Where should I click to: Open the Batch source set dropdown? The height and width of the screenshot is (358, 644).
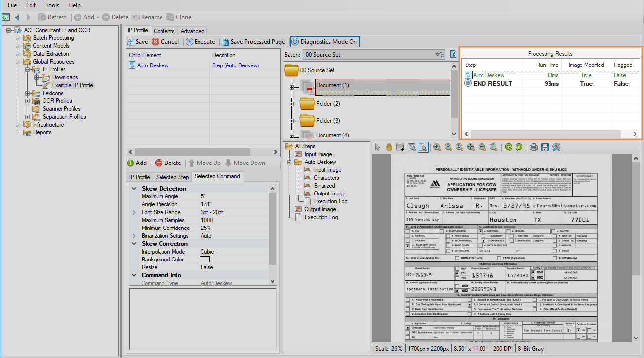pyautogui.click(x=438, y=55)
